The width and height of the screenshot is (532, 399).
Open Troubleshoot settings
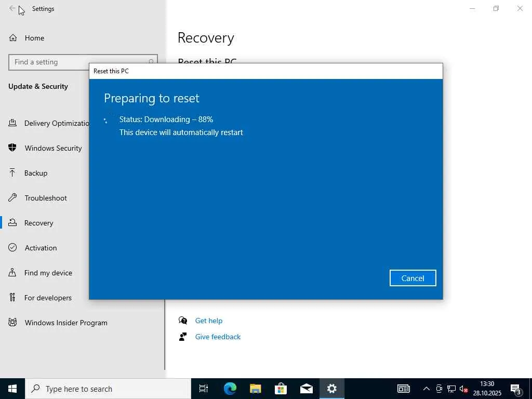coord(46,198)
